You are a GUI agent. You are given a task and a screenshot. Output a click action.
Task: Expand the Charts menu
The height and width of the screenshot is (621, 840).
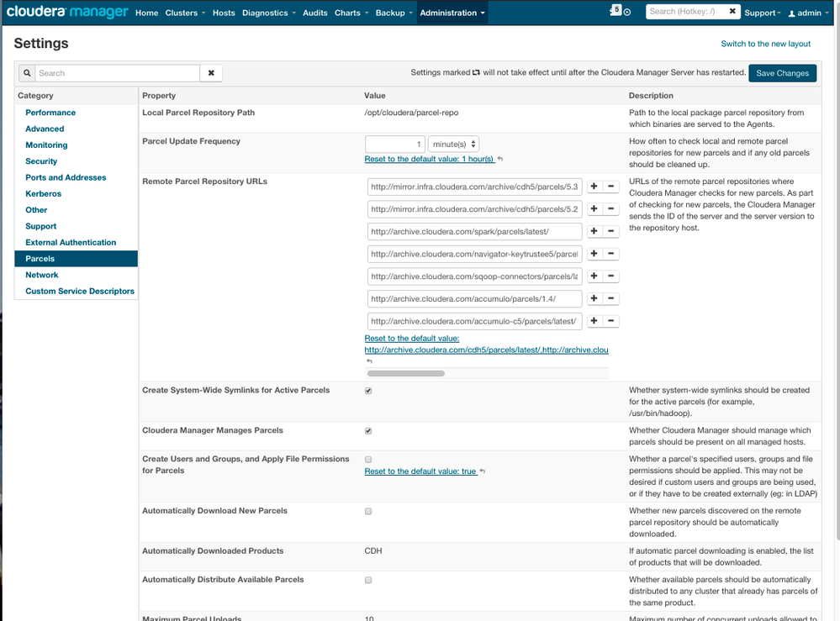351,13
